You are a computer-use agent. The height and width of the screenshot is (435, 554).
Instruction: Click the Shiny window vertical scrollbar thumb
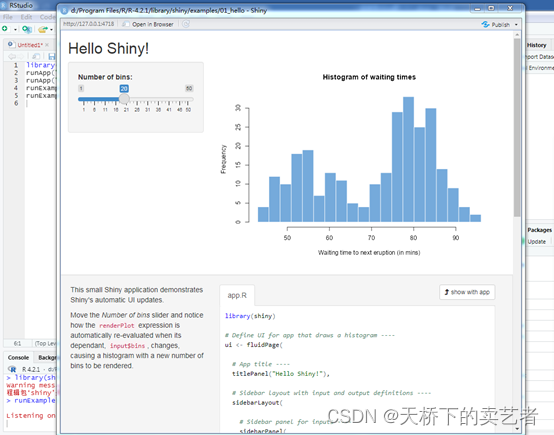[x=517, y=127]
